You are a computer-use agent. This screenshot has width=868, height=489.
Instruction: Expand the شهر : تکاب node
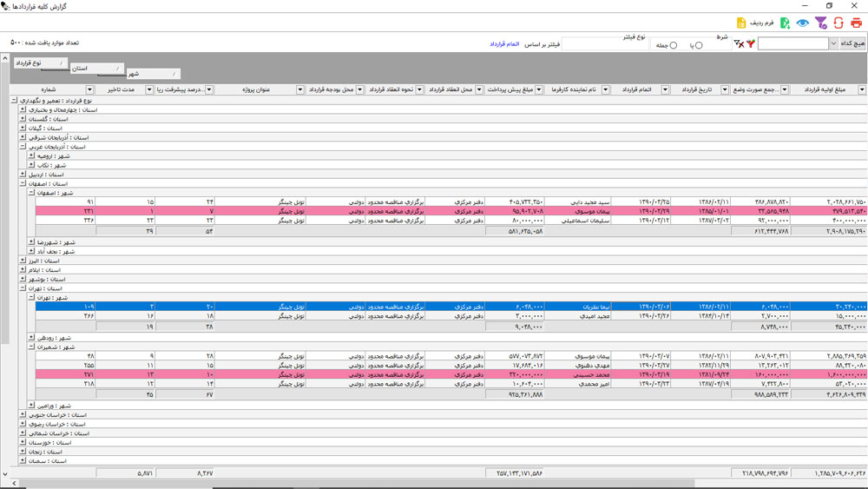point(31,164)
